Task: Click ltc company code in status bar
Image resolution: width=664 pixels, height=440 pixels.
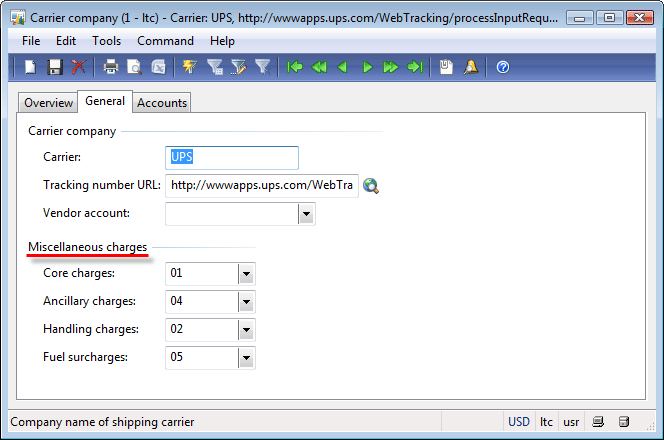Action: click(546, 422)
